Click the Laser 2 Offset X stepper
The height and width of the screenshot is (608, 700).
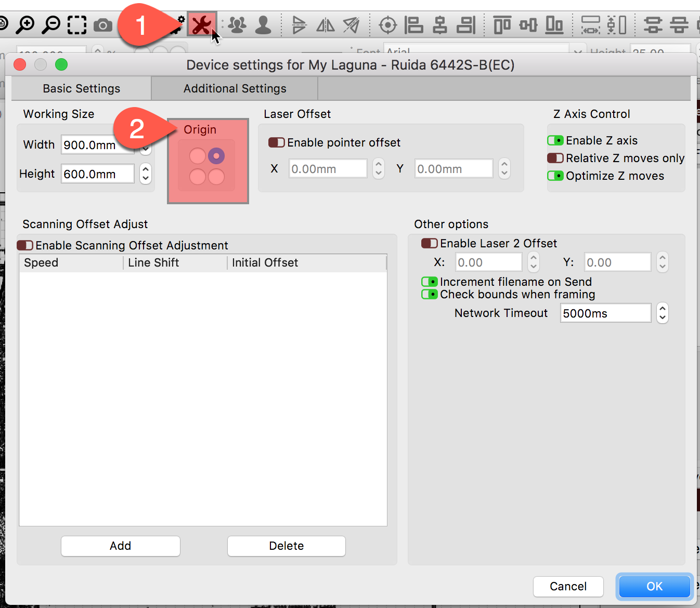tap(534, 262)
